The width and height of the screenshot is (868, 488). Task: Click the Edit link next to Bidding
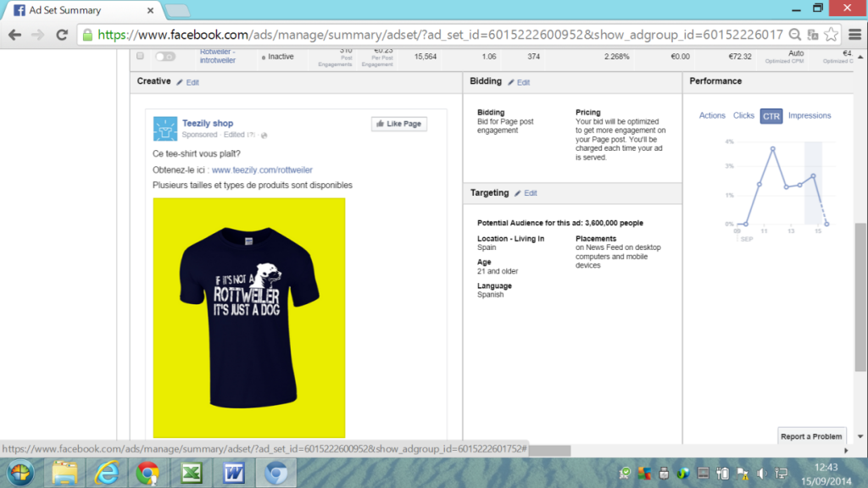coord(524,82)
